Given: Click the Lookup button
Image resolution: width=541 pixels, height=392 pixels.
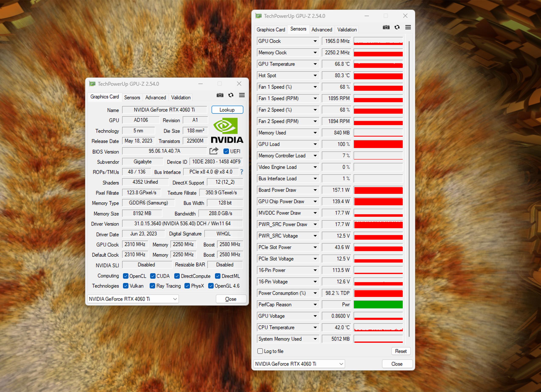Looking at the screenshot, I should (227, 110).
